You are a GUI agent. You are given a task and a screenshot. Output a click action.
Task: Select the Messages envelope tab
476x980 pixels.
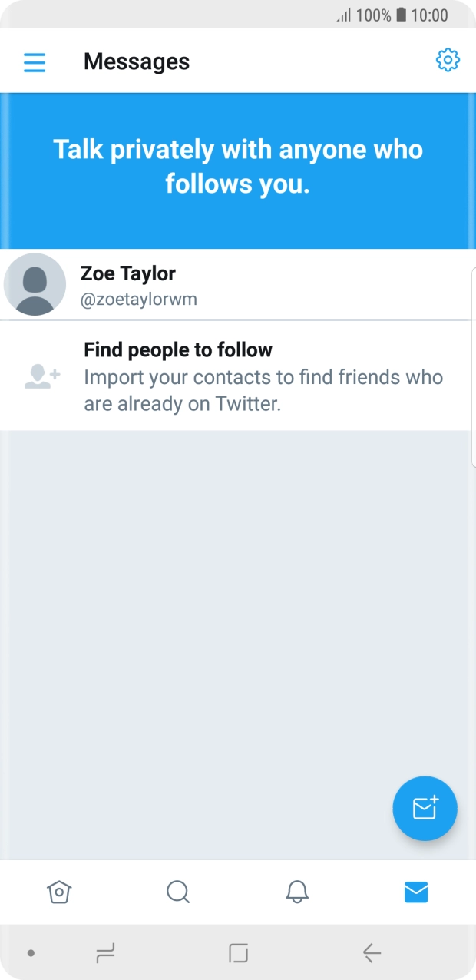(x=415, y=892)
